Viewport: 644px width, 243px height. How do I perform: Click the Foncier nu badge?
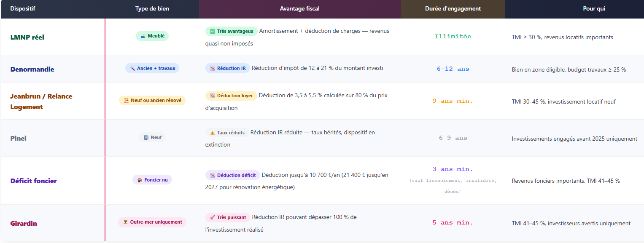(152, 180)
